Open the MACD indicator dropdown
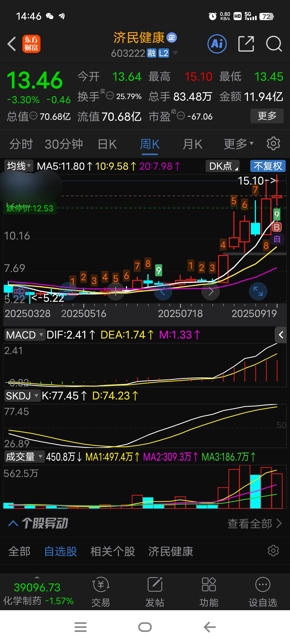The width and height of the screenshot is (290, 644). (25, 335)
